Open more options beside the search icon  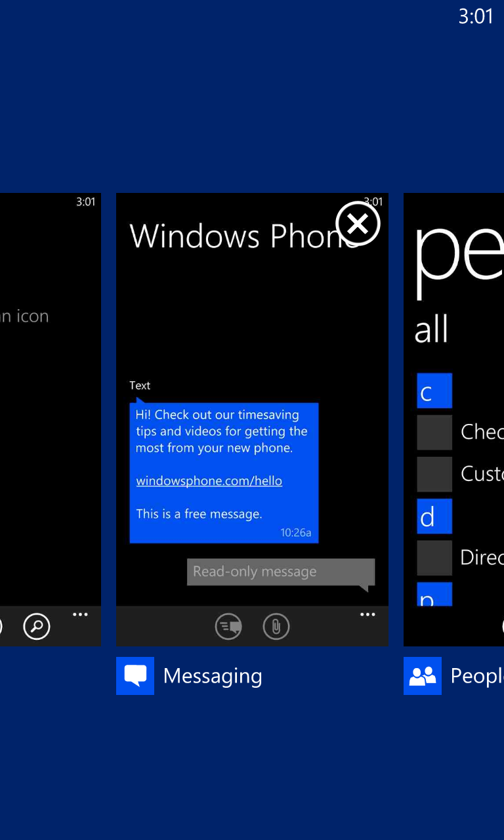coord(80,615)
